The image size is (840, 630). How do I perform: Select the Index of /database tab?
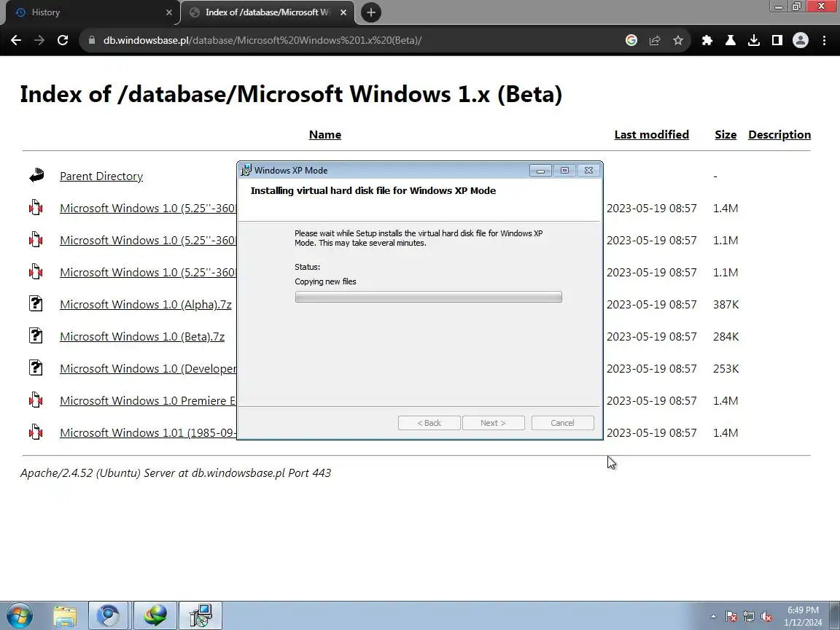(268, 12)
